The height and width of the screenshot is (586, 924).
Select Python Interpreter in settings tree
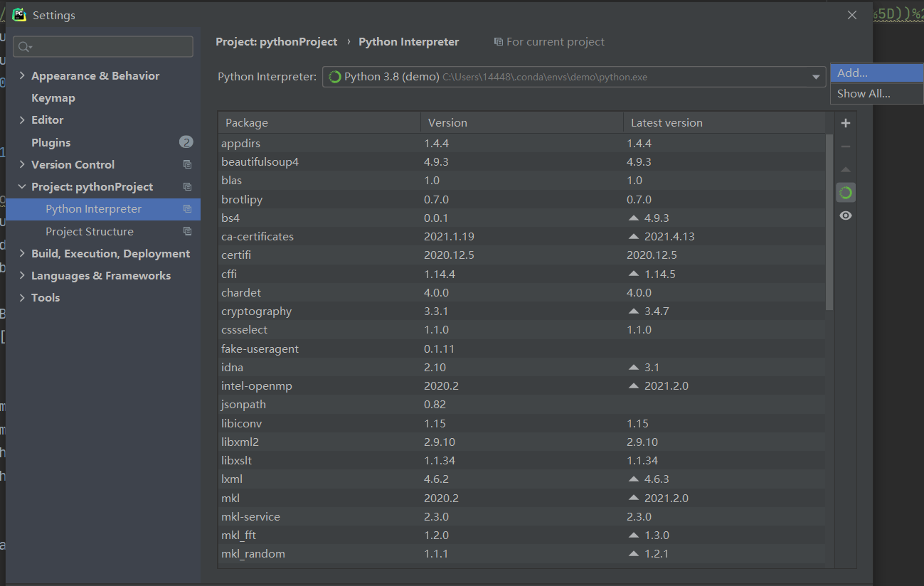pos(103,209)
